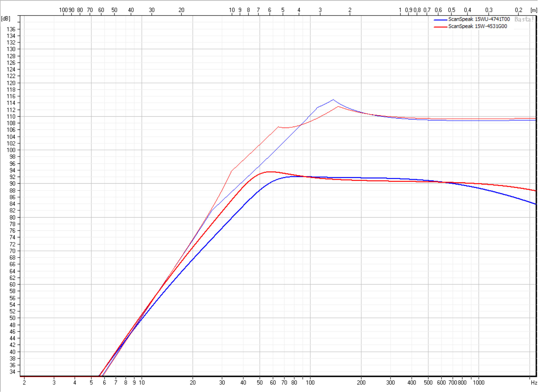Click the blue legend line swatch
Screen dimensions: 538x392
coord(440,20)
